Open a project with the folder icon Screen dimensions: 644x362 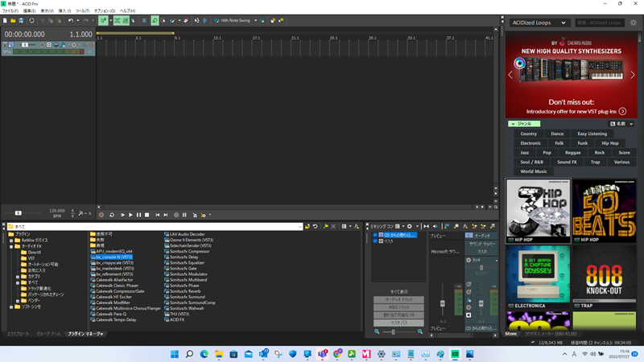coord(13,21)
